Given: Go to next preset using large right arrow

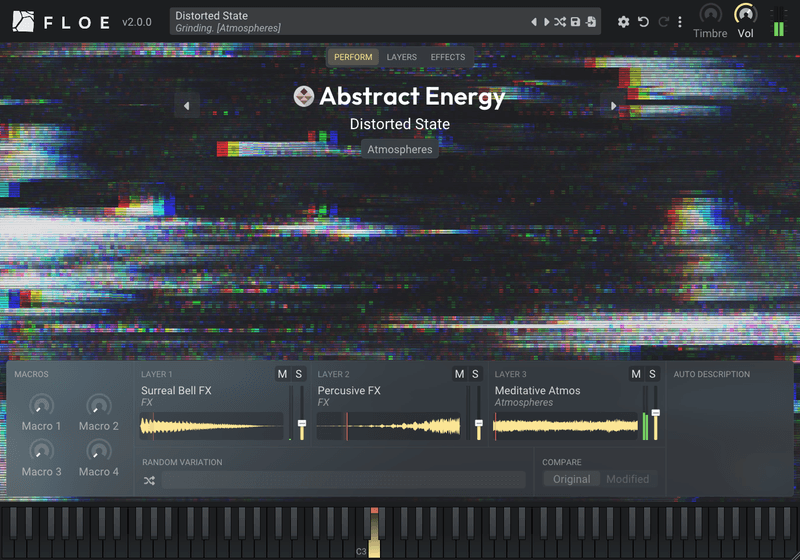Looking at the screenshot, I should [613, 106].
